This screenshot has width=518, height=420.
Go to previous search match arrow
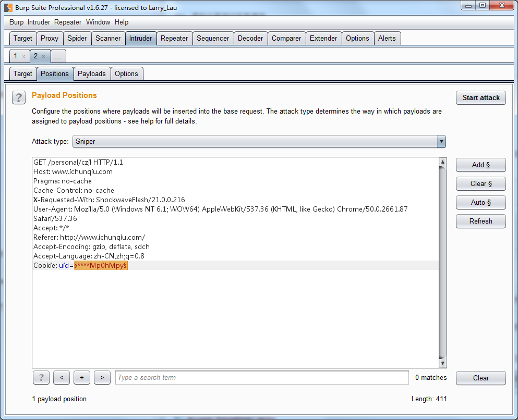pos(62,378)
